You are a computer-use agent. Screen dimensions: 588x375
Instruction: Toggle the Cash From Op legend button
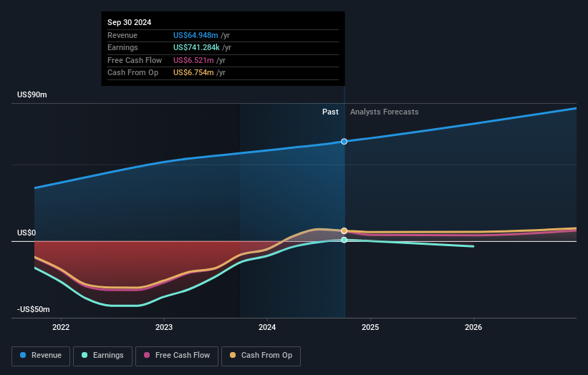[x=261, y=356]
